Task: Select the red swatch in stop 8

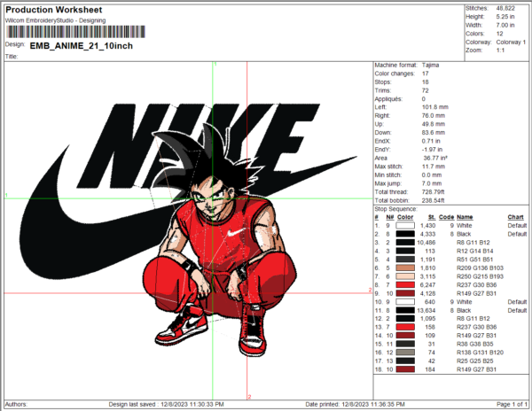Action: (x=405, y=285)
